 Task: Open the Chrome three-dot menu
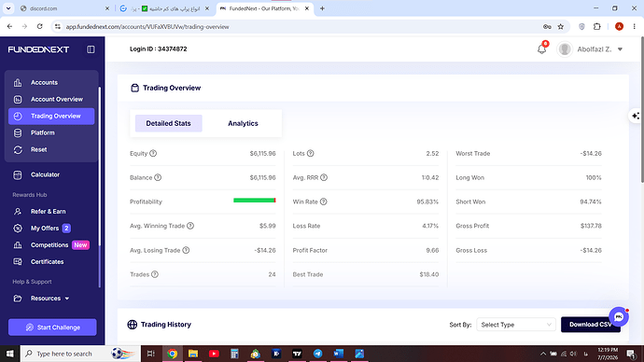[x=635, y=27]
